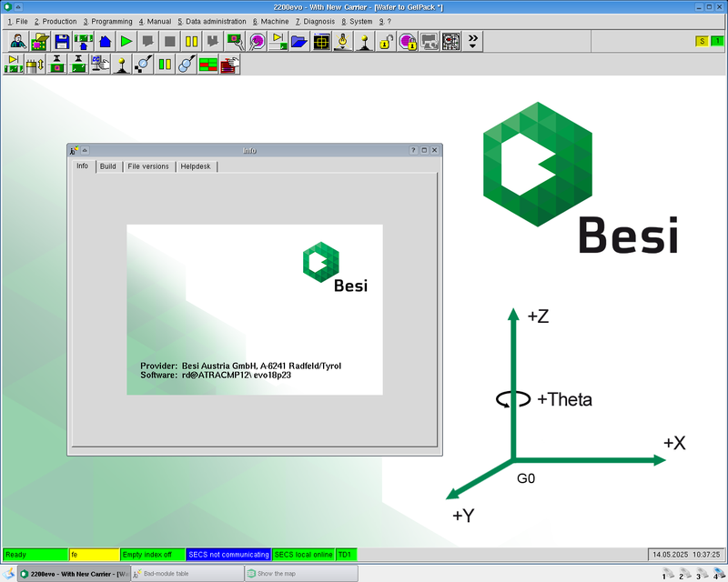Viewport: 728px width, 582px height.
Task: Switch to the Helpdesk tab
Action: [x=196, y=166]
